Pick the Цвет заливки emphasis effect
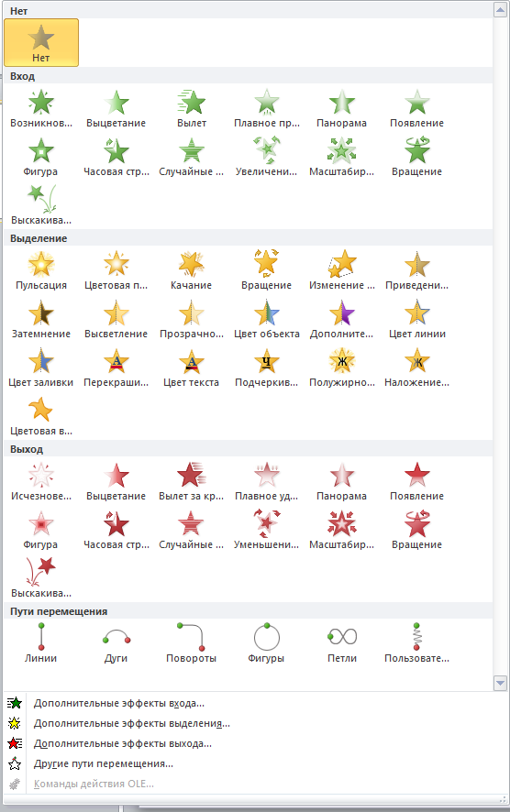The height and width of the screenshot is (812, 510). tap(41, 368)
